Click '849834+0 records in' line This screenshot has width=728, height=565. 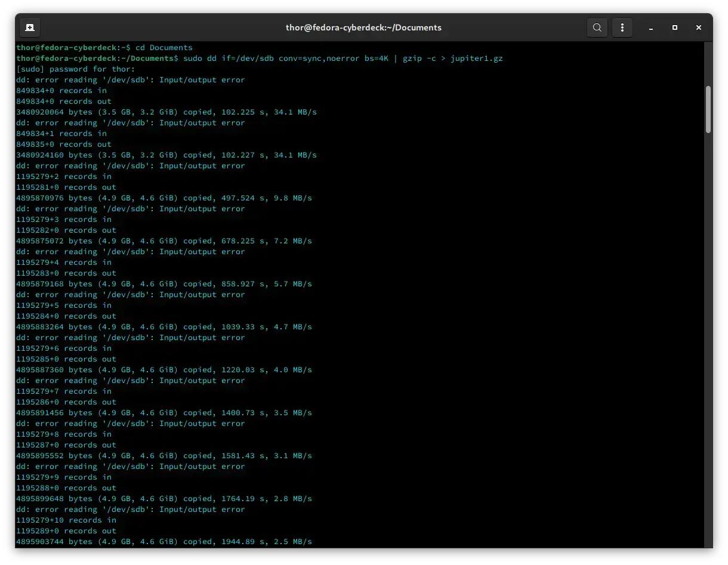click(61, 90)
